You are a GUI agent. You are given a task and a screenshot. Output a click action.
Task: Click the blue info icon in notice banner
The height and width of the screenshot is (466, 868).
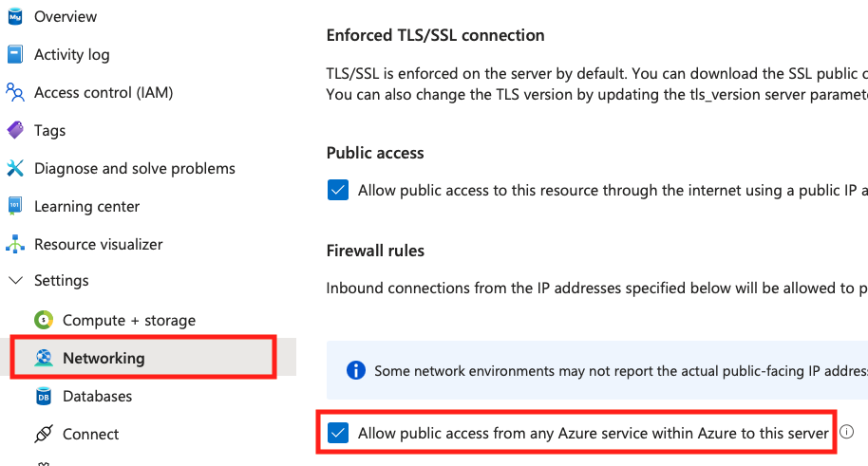tap(356, 370)
